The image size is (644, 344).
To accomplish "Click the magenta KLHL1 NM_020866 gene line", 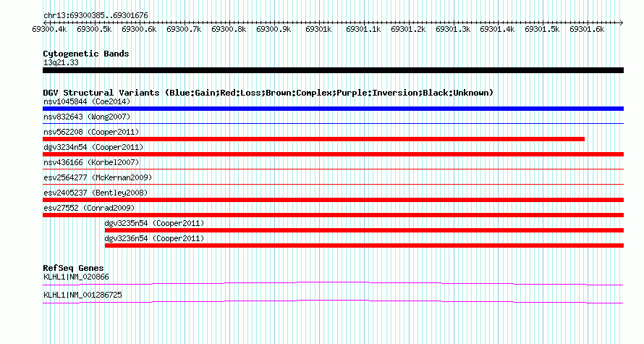I will click(333, 283).
